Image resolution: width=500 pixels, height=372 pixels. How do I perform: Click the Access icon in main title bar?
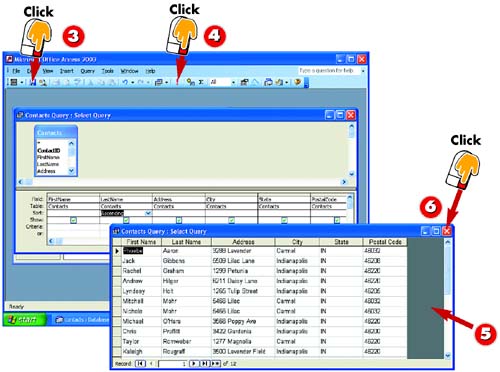click(10, 59)
